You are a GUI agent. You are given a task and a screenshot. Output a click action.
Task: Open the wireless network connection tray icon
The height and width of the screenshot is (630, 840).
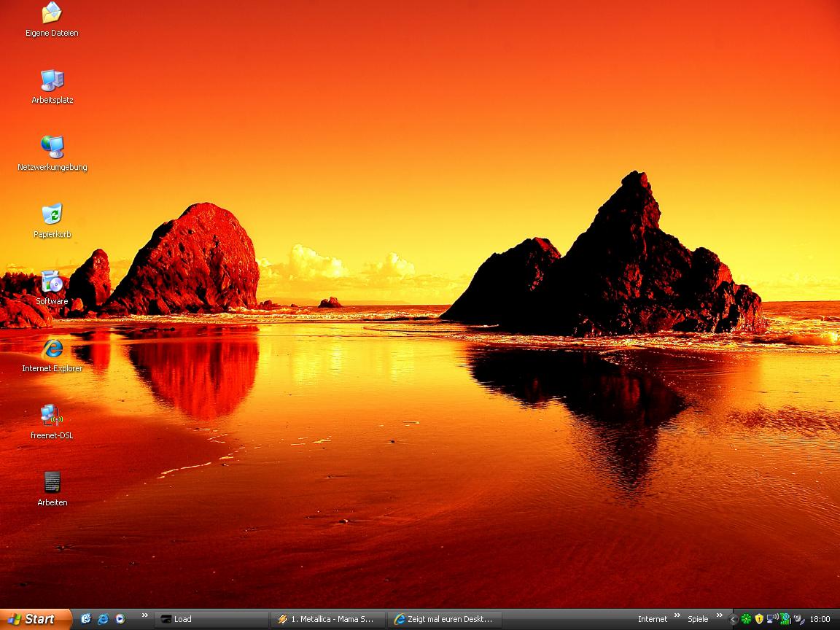click(x=772, y=619)
